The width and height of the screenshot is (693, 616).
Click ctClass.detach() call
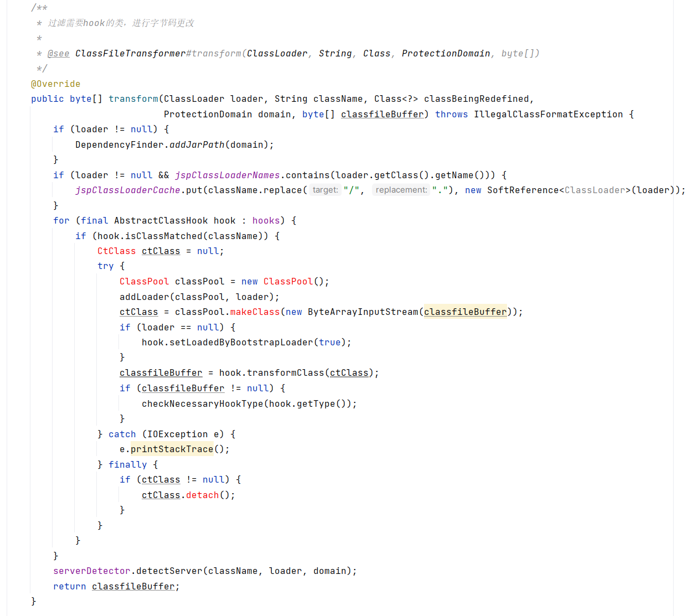pyautogui.click(x=188, y=495)
